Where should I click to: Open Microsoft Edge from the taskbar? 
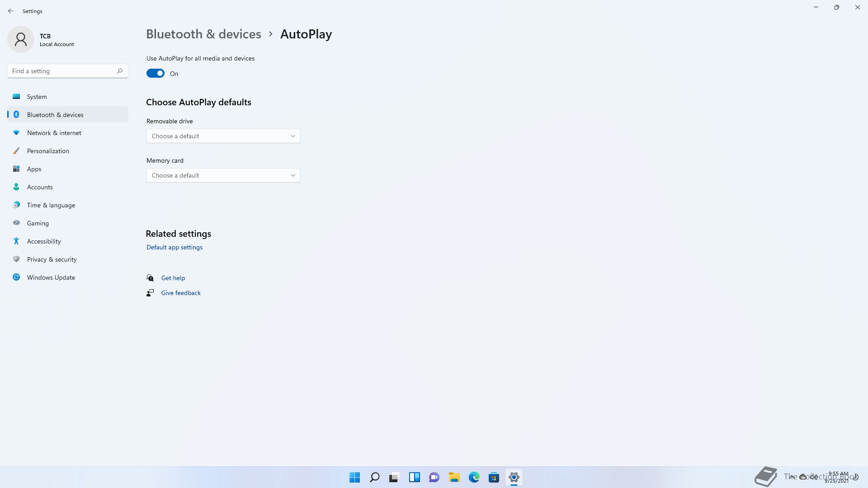click(x=474, y=477)
